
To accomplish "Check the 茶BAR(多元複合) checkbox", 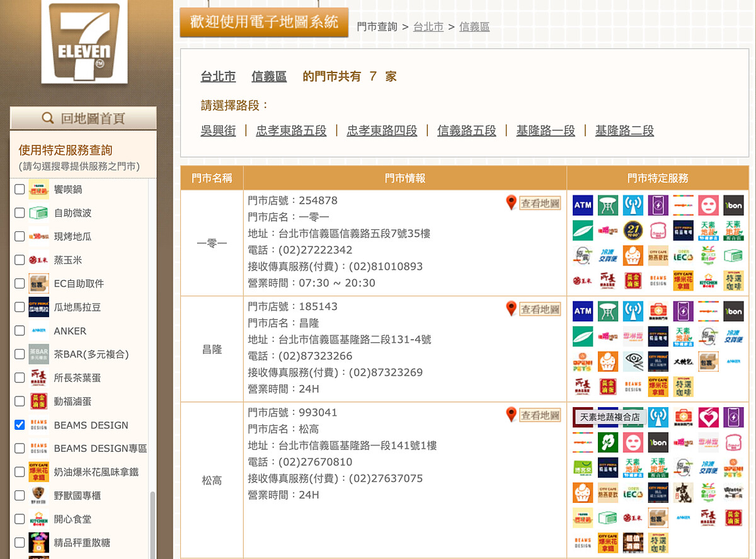I will point(20,354).
